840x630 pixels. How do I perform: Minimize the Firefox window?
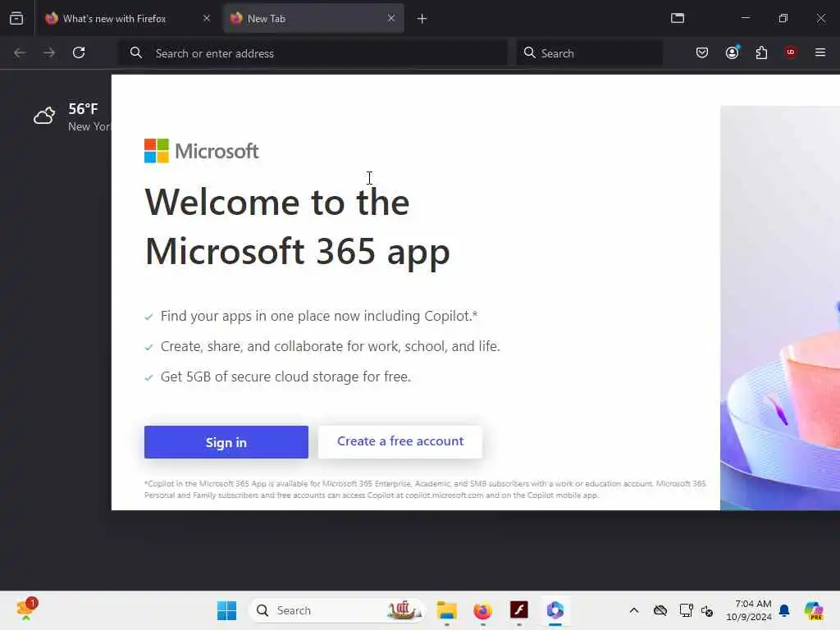point(745,18)
